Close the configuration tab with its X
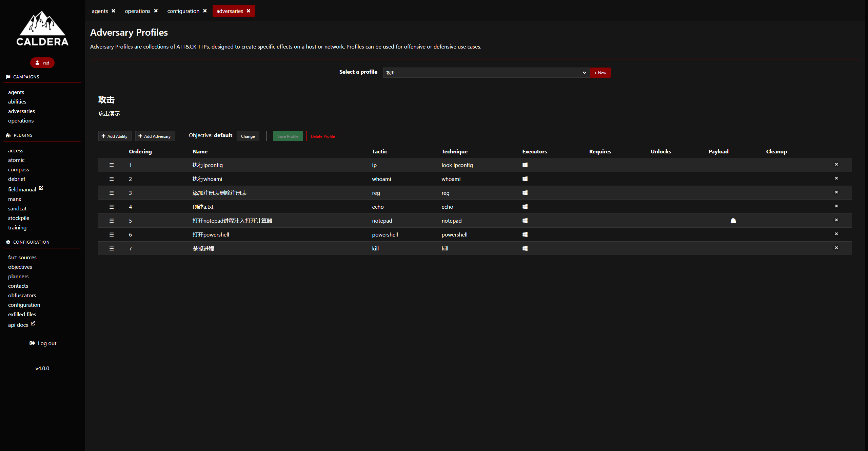Image resolution: width=868 pixels, height=451 pixels. [x=205, y=11]
